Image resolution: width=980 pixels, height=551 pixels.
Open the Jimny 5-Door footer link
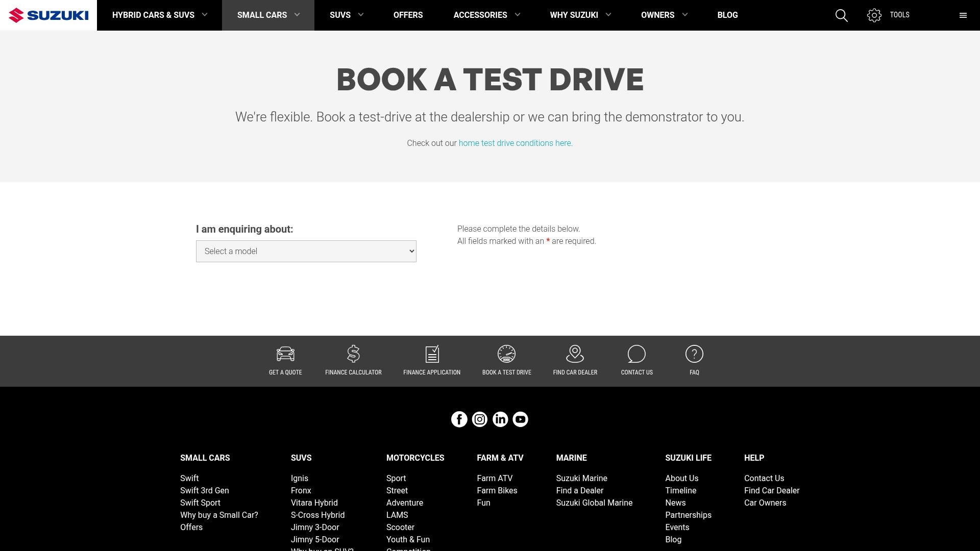pyautogui.click(x=315, y=540)
